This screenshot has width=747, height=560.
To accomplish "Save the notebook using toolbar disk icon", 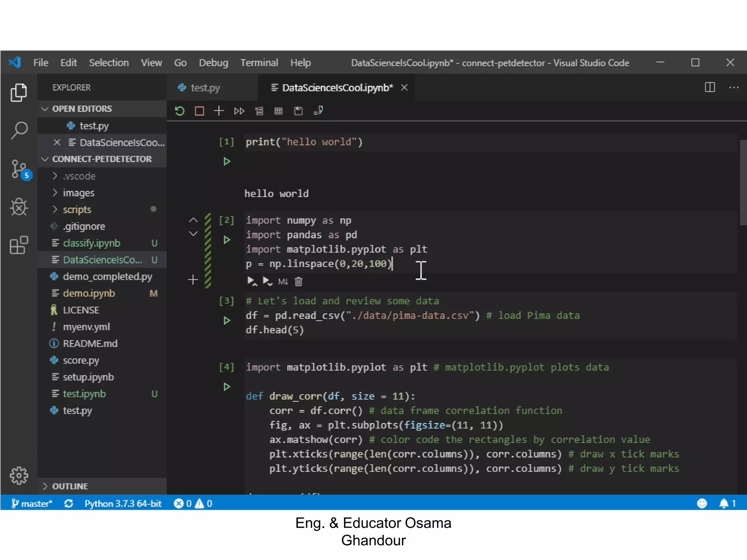I will [298, 111].
